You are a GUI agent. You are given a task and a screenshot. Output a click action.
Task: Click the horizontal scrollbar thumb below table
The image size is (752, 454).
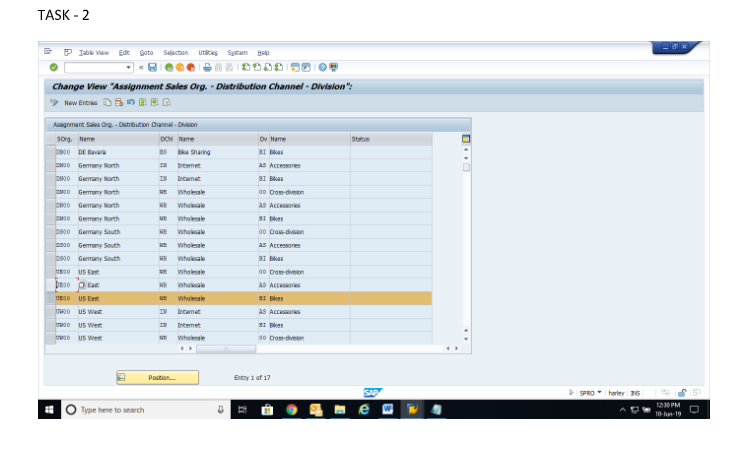(226, 349)
